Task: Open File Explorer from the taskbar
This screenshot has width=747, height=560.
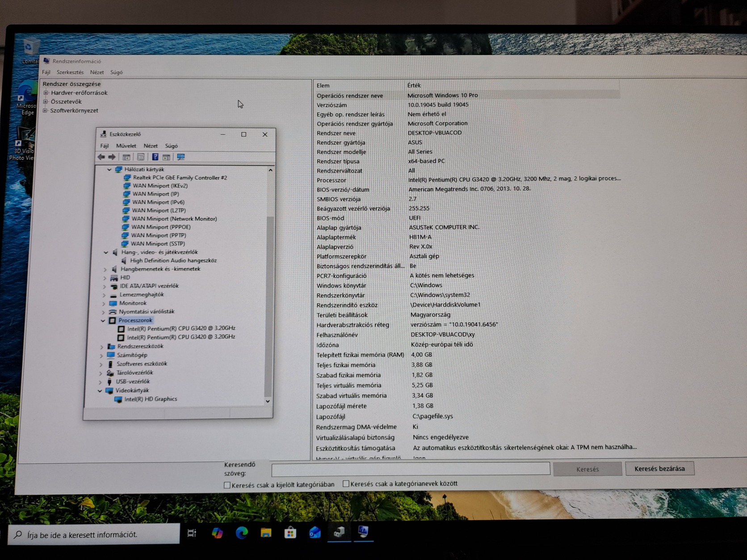Action: 266,533
